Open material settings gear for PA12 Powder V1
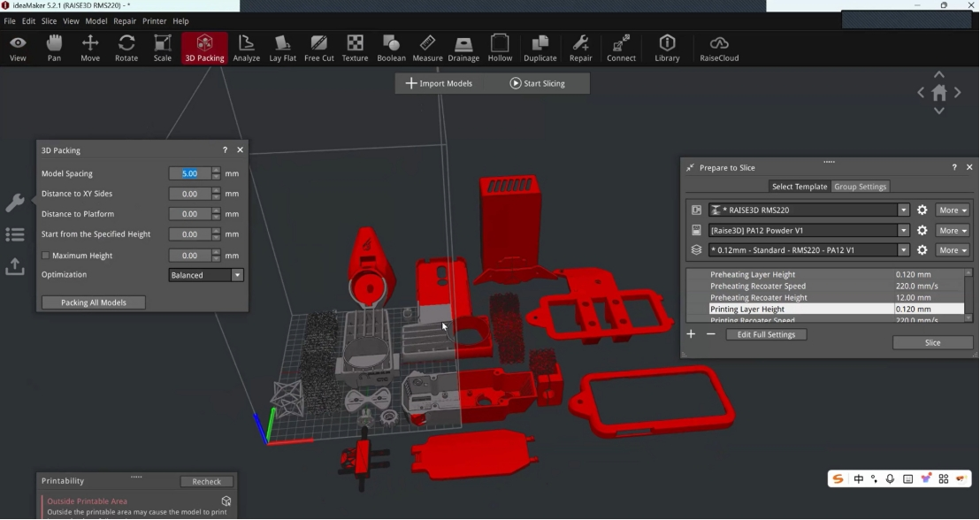980x520 pixels. [x=922, y=230]
